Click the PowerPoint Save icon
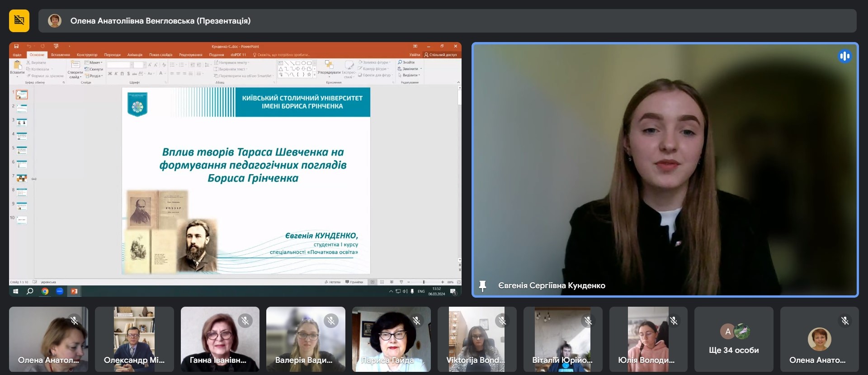Screen dimensions: 868x375 point(16,46)
